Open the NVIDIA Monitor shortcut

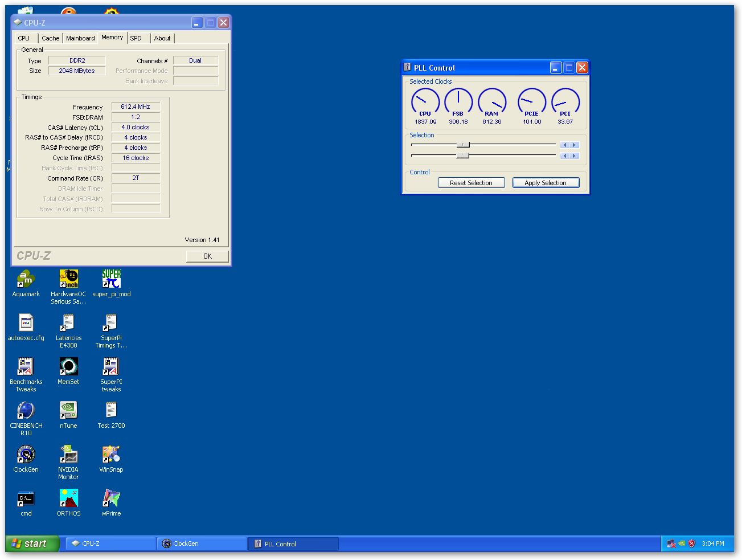(68, 455)
